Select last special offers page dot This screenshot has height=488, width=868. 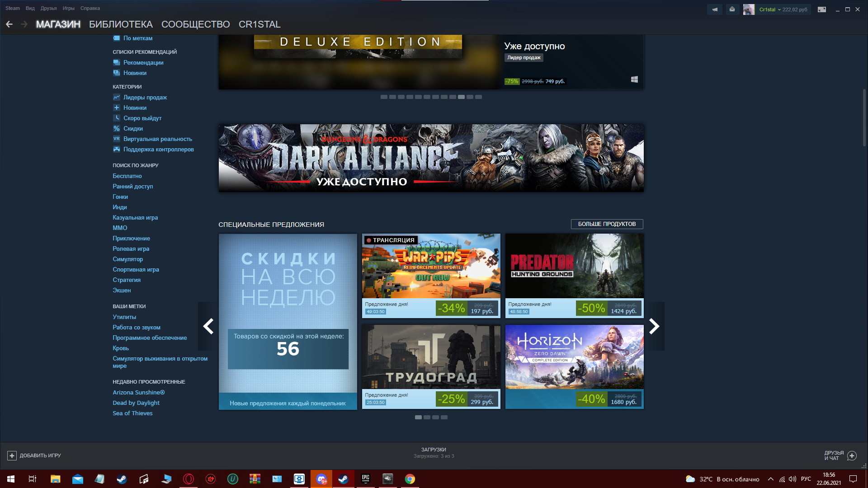click(444, 418)
